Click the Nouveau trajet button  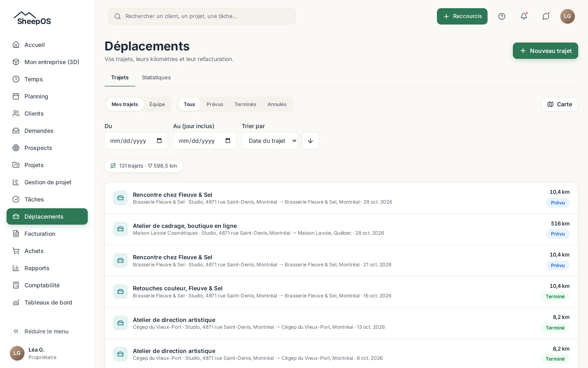(x=545, y=51)
